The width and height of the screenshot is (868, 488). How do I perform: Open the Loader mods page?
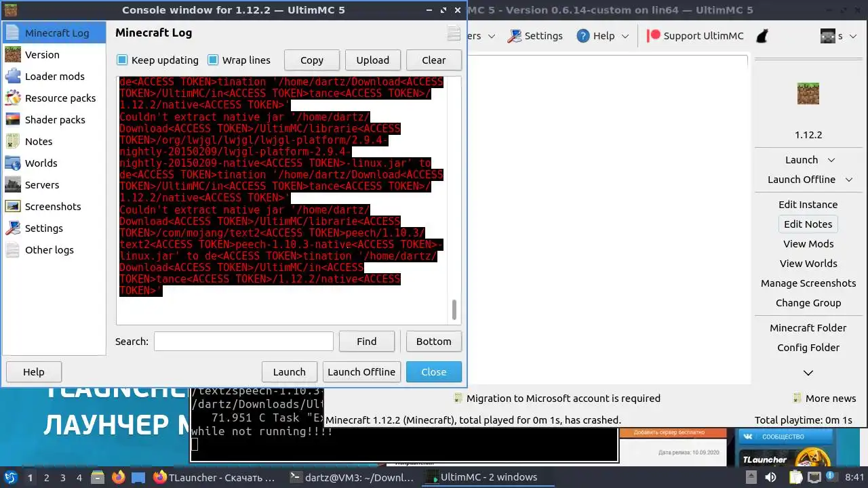click(x=54, y=76)
